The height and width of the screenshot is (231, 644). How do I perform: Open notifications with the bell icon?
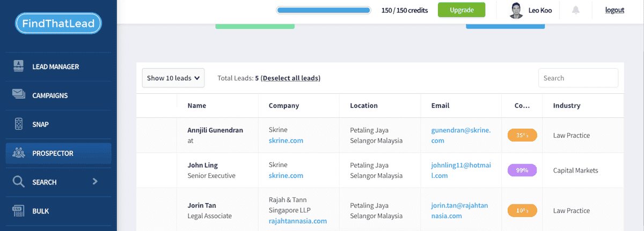576,10
